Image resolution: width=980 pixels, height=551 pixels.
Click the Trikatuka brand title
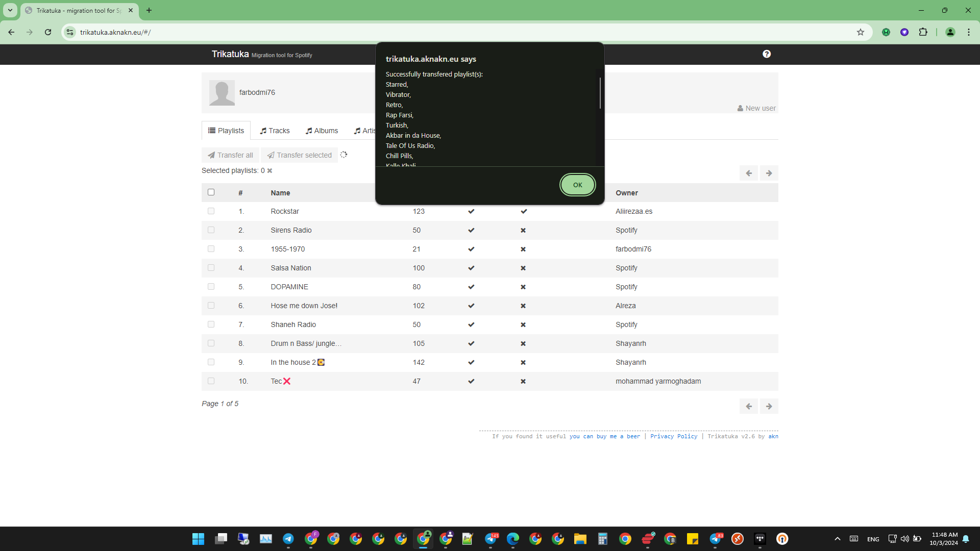(230, 54)
